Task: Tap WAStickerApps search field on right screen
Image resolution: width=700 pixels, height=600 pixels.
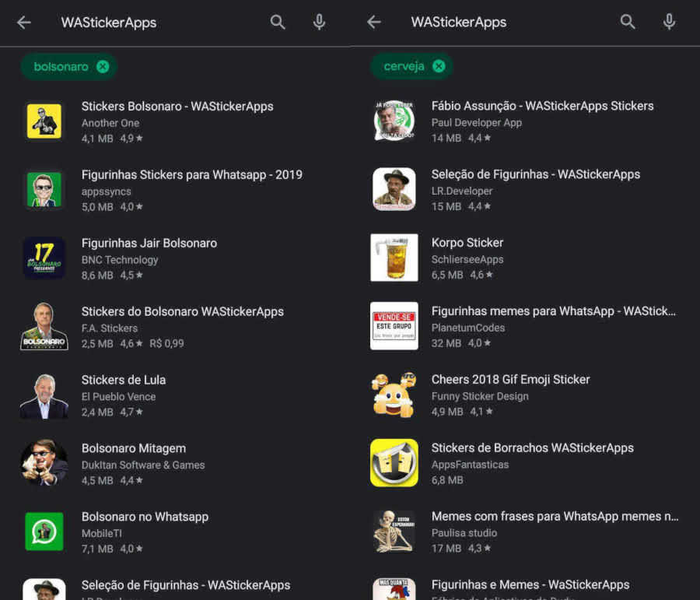Action: tap(459, 22)
